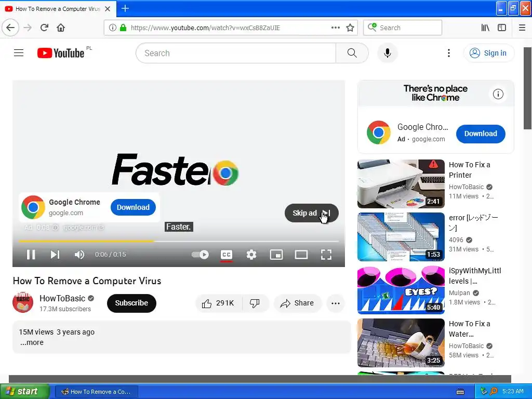The height and width of the screenshot is (399, 532).
Task: Open the How To Fix a Printer title
Action: click(x=470, y=170)
